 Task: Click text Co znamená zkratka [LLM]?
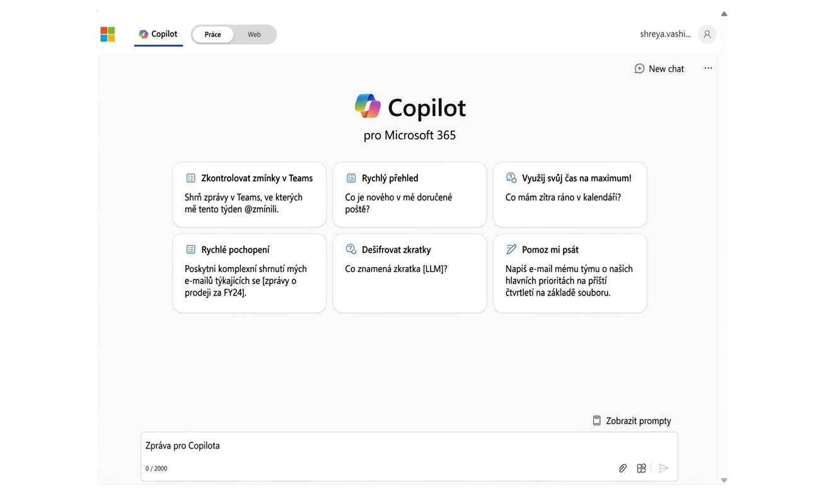point(396,269)
